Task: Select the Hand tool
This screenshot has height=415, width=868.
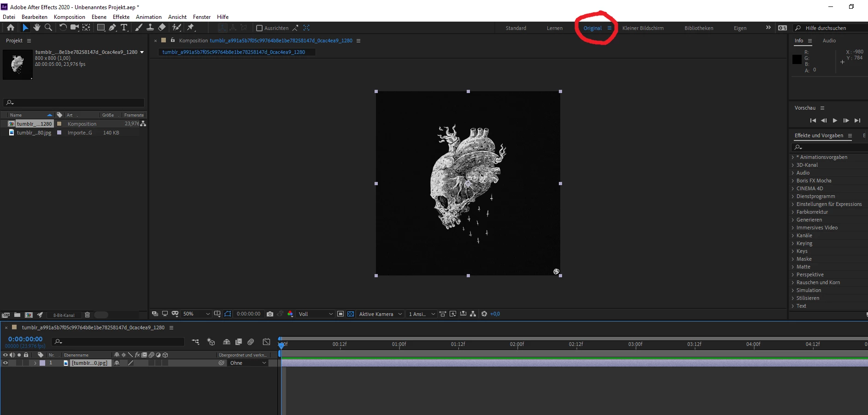Action: click(x=37, y=28)
